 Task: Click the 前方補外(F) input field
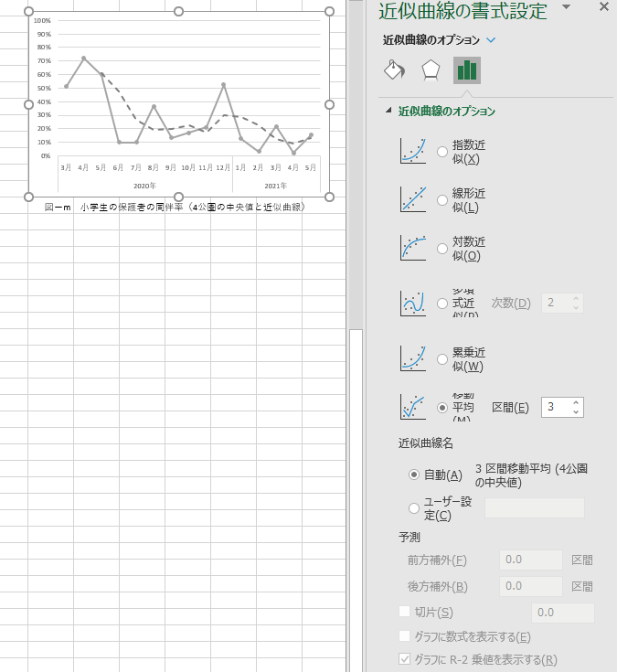(531, 560)
